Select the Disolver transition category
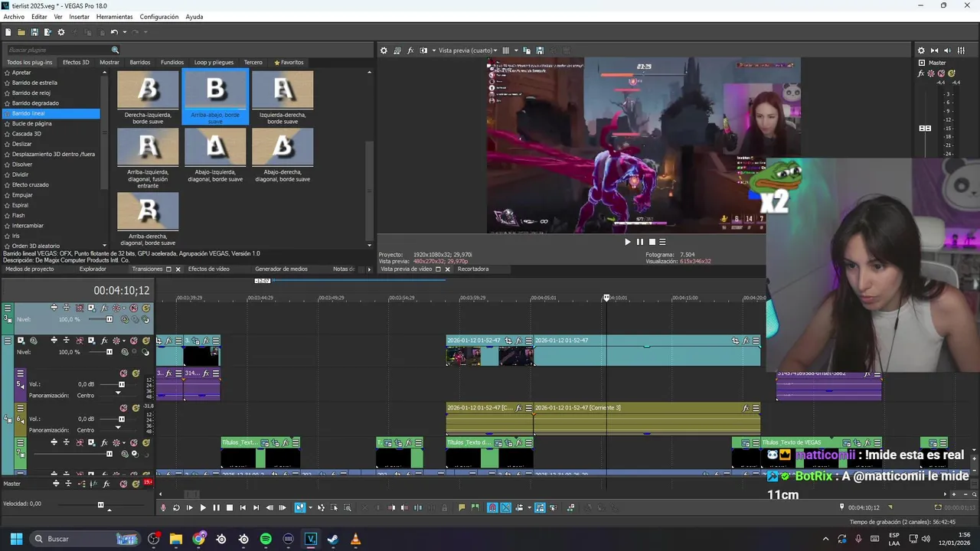980x551 pixels. click(x=22, y=164)
